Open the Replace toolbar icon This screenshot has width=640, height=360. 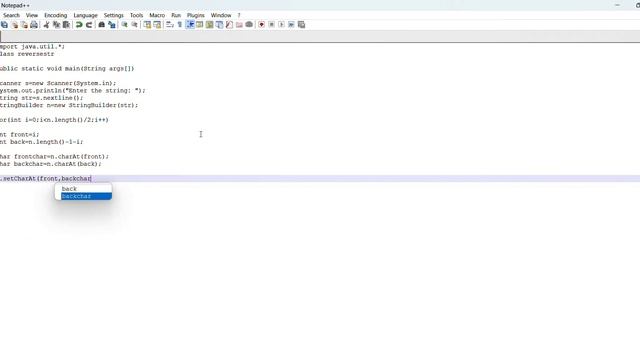(112, 24)
